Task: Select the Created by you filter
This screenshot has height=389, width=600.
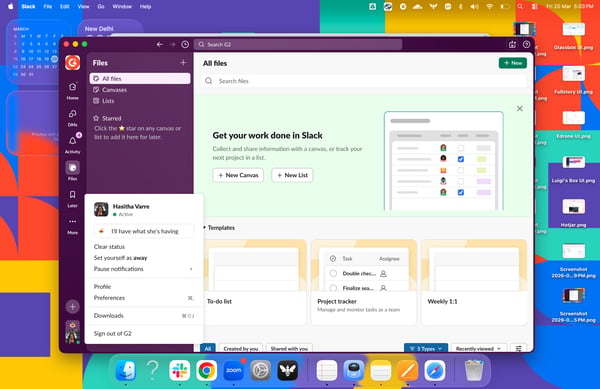Action: (241, 348)
